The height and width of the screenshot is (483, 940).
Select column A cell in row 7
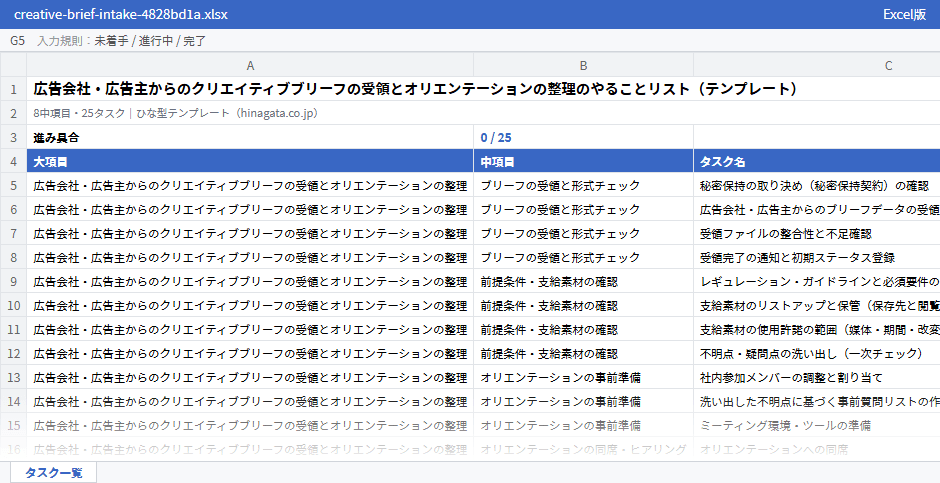250,233
